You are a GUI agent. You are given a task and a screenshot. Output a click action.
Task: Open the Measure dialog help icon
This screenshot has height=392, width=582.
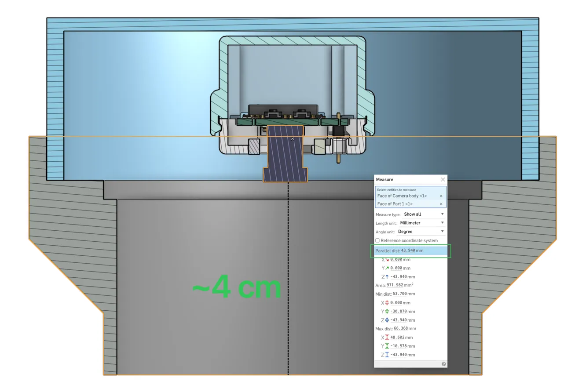coord(443,364)
